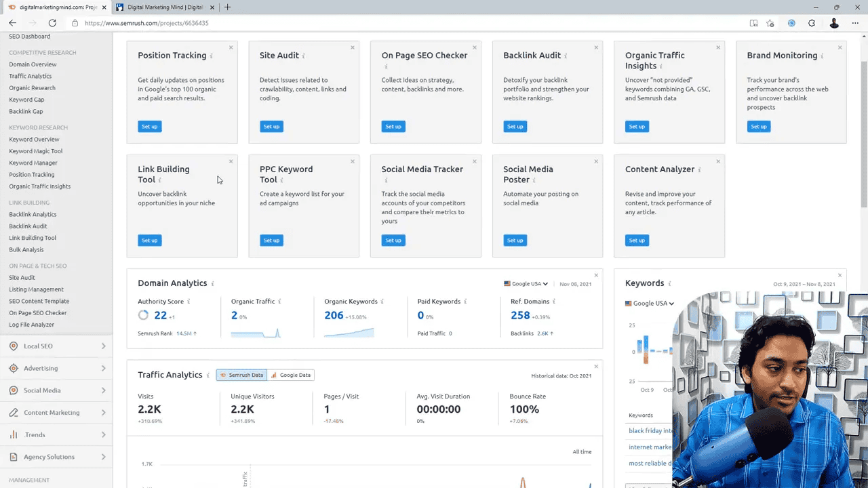Viewport: 868px width, 488px height.
Task: Click Set up under Position Tracking
Action: [x=149, y=126]
